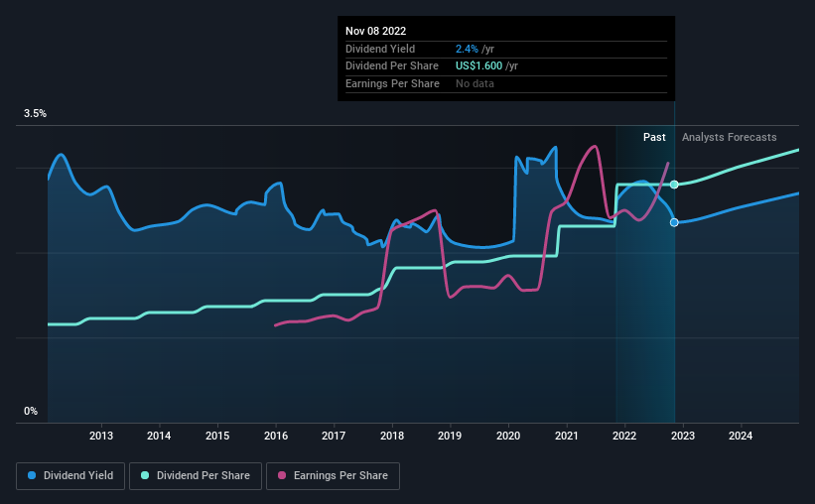Click the '2.4%' dividend yield value

point(467,49)
